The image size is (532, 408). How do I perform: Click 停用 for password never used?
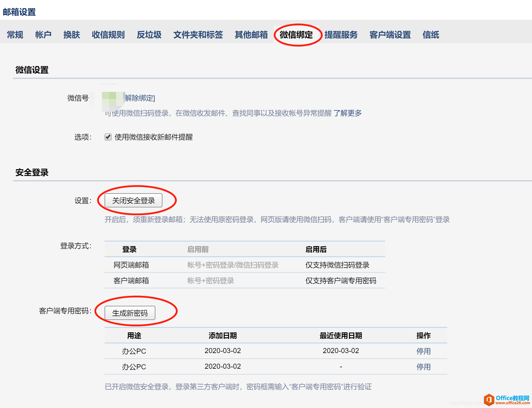click(424, 367)
